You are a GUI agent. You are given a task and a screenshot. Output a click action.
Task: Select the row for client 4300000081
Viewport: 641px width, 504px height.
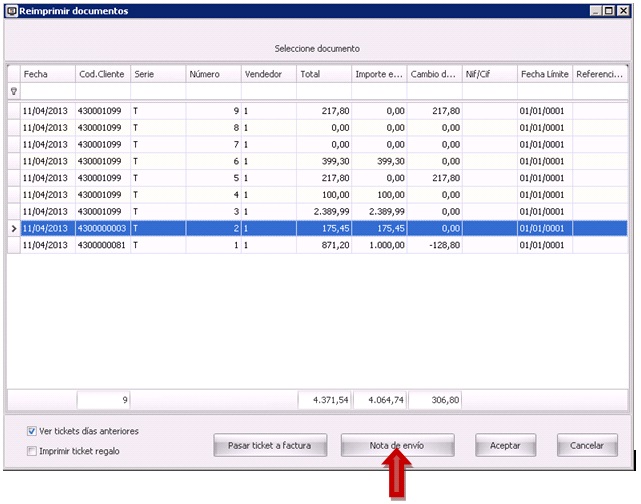pyautogui.click(x=102, y=246)
